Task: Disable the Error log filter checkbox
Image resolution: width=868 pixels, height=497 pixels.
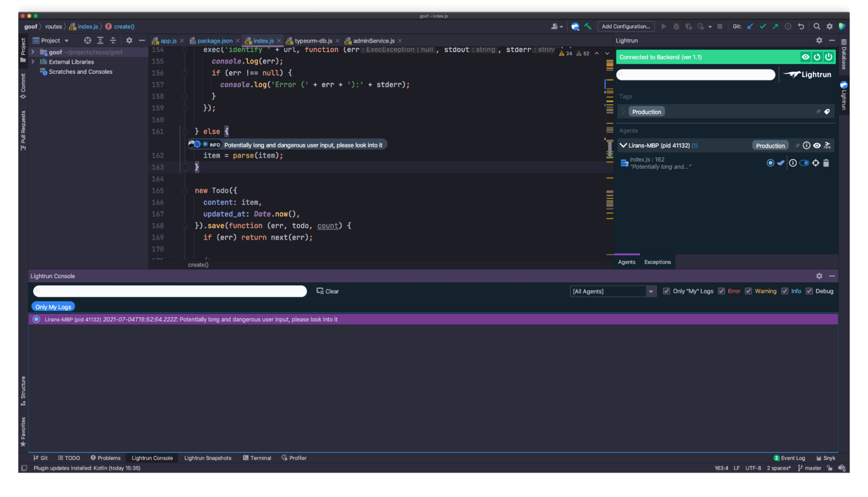Action: pyautogui.click(x=722, y=291)
